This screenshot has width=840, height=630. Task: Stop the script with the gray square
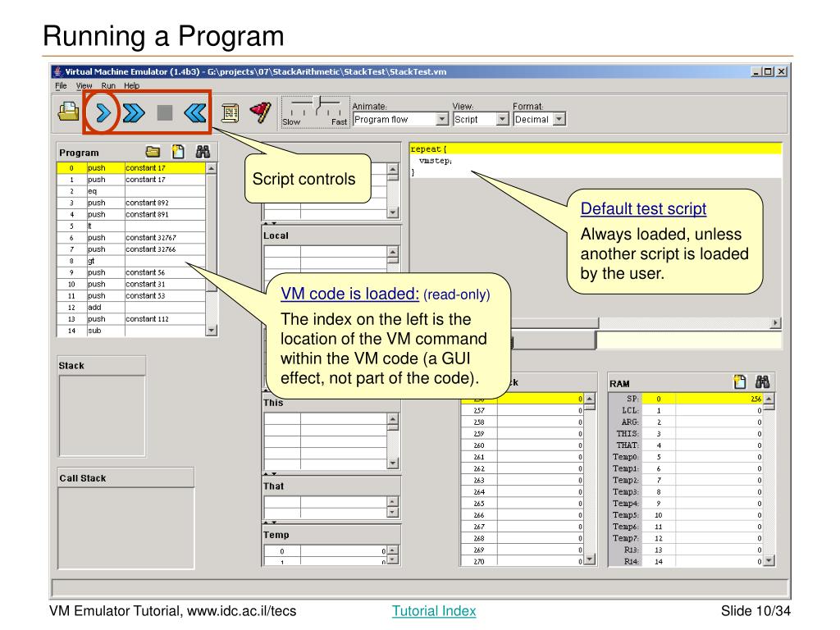(164, 112)
